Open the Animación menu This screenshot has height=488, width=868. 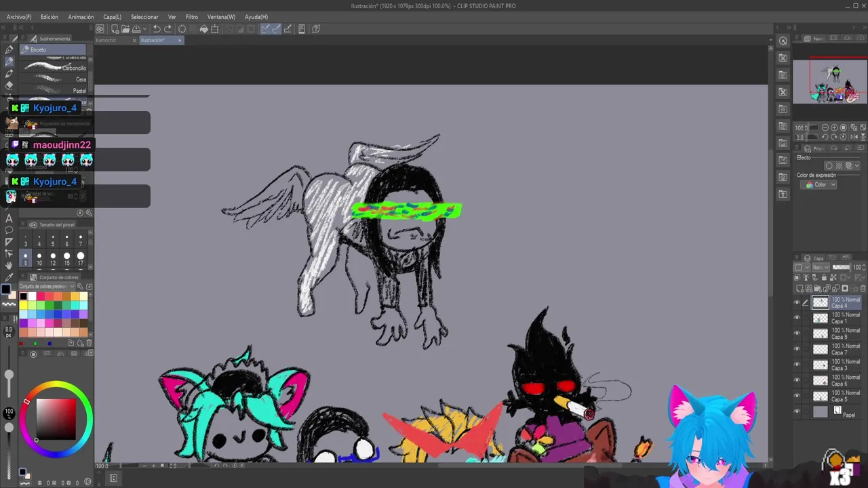point(81,17)
